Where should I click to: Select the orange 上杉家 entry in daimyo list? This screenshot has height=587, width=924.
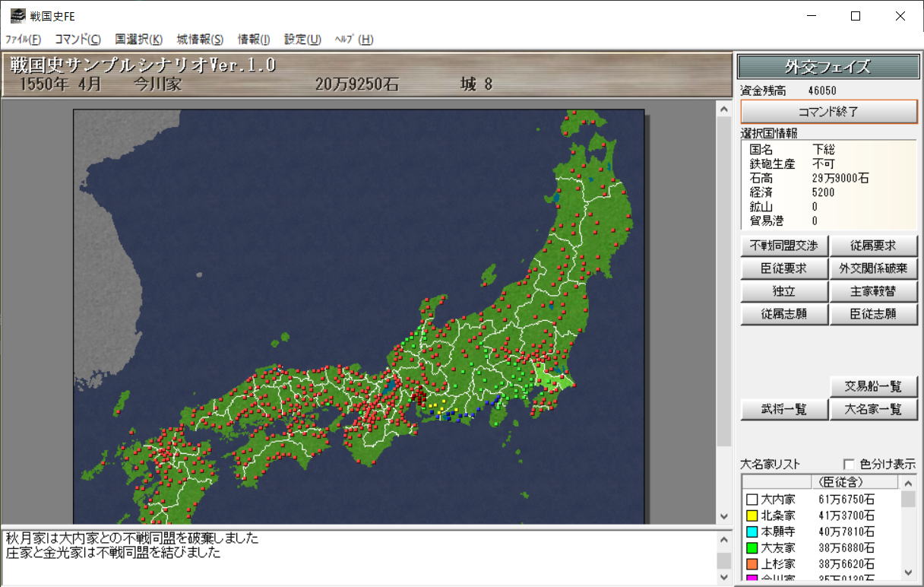(777, 563)
